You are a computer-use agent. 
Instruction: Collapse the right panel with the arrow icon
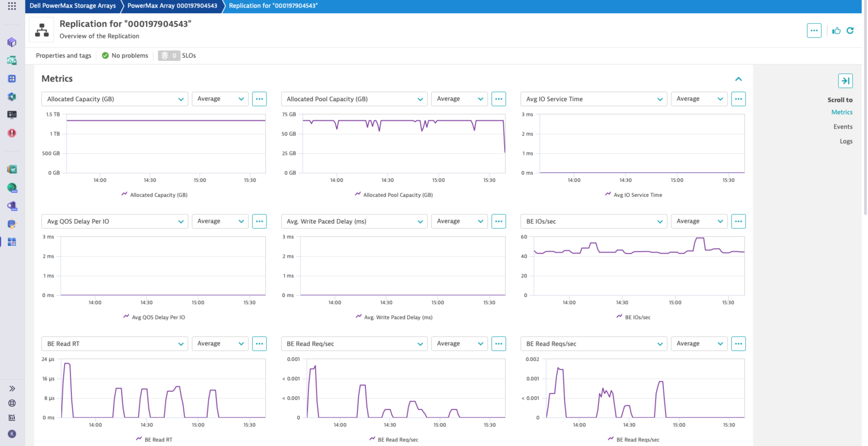tap(845, 81)
